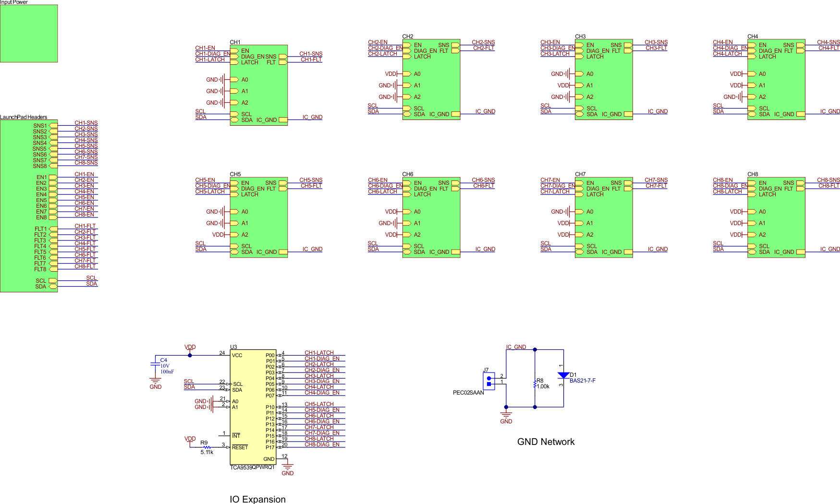Click CH3-SNS net label at LaunchPad Headers
The image size is (840, 504).
(x=86, y=134)
